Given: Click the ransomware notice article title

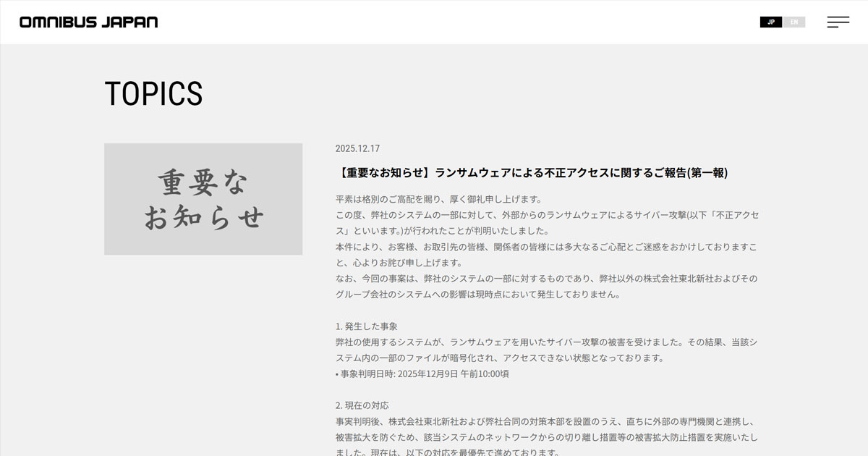Looking at the screenshot, I should tap(532, 172).
